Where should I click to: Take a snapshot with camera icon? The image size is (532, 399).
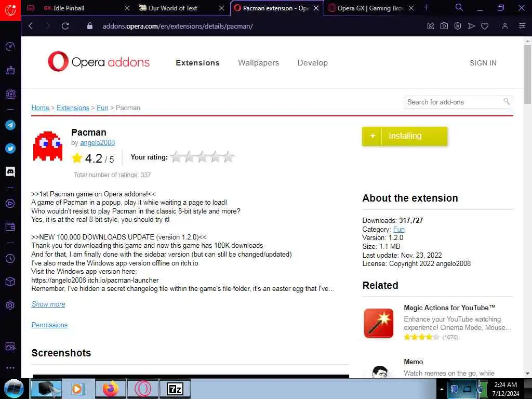(x=444, y=26)
